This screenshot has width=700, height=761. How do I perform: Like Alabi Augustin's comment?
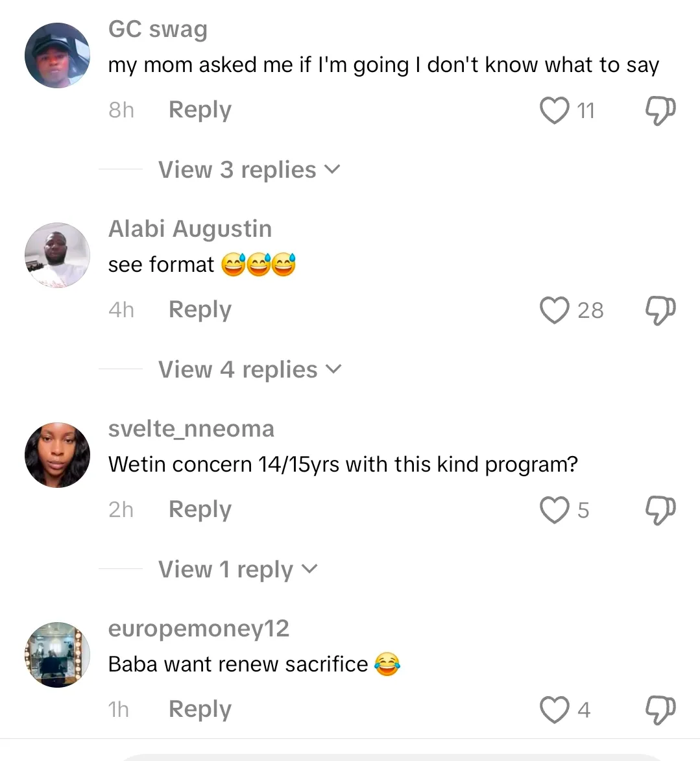555,310
